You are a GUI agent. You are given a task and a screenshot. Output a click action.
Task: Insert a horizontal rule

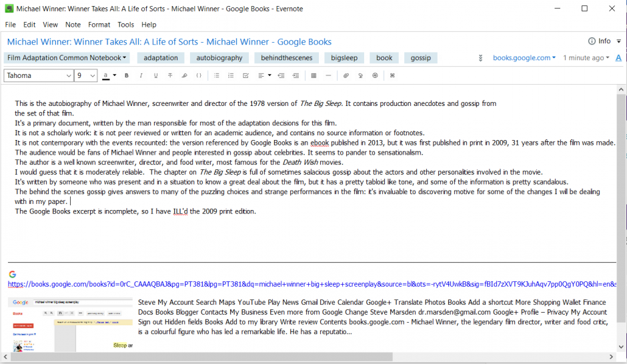(x=328, y=75)
